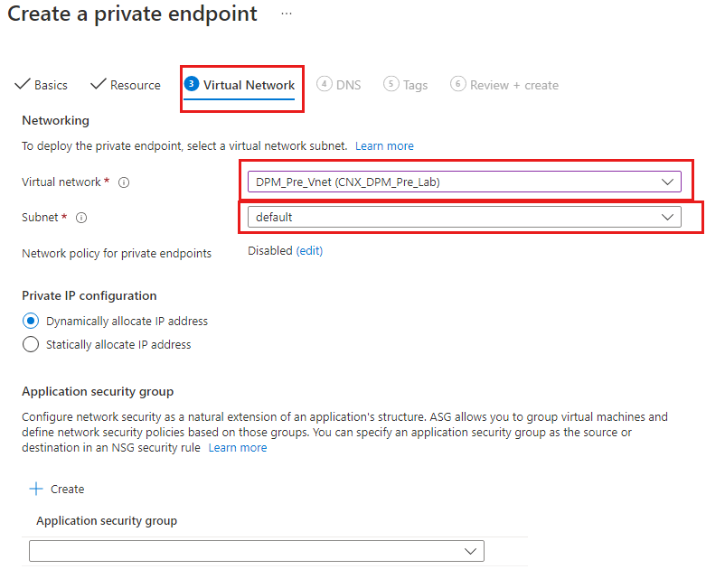Click the Basics tab checkmark icon

pyautogui.click(x=22, y=85)
